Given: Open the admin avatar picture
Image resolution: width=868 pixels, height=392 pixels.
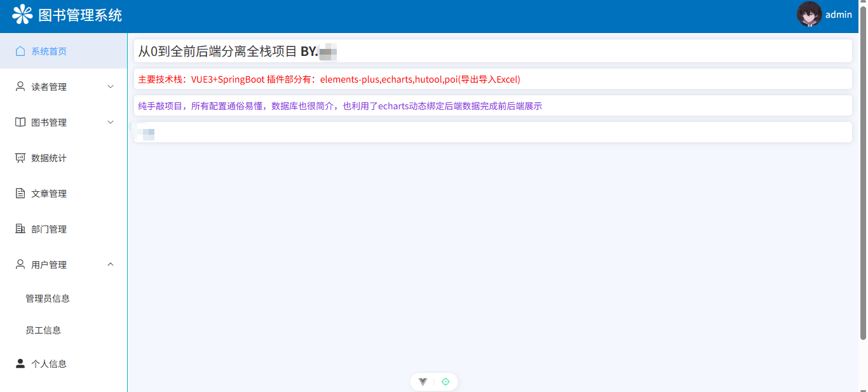Looking at the screenshot, I should [810, 14].
